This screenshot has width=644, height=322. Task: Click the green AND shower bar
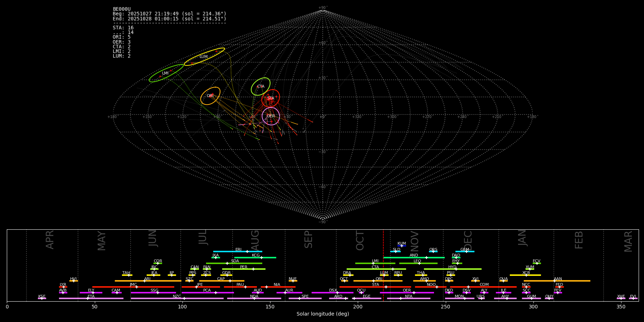(414, 258)
